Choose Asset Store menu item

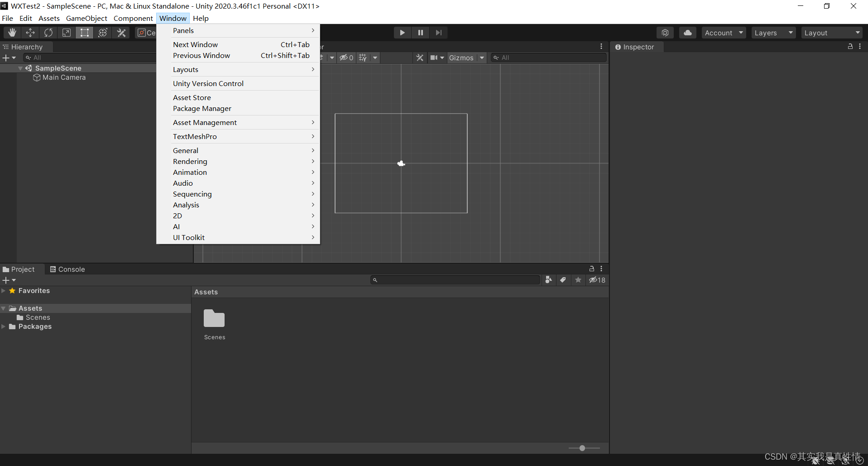pyautogui.click(x=238, y=98)
